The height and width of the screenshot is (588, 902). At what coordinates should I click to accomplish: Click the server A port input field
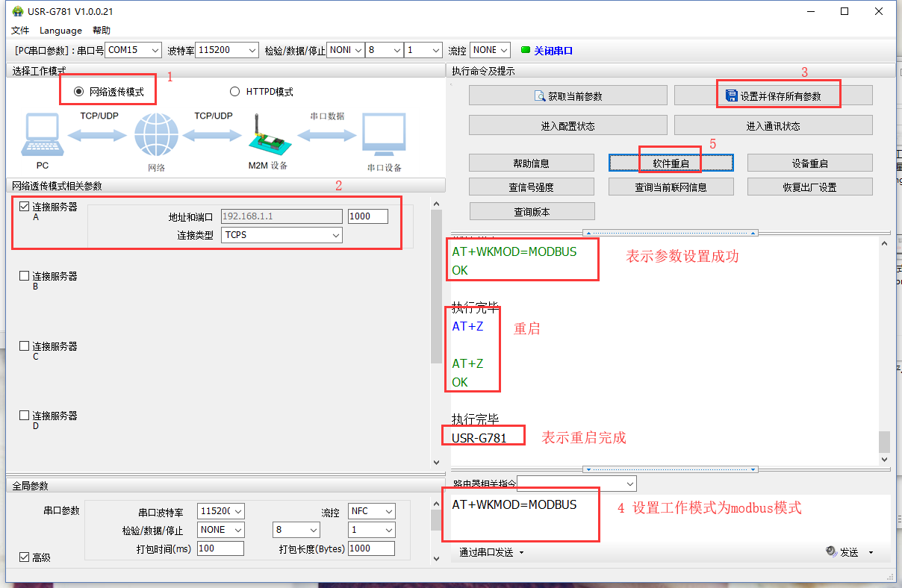(367, 216)
